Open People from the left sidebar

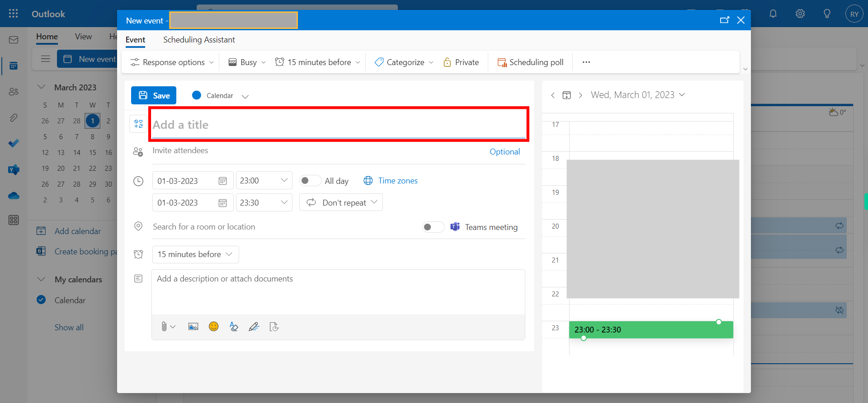[x=14, y=92]
